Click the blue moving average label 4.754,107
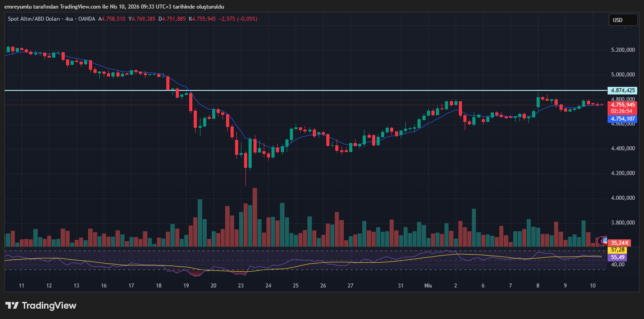Screen dimensions: 644x319 622,119
